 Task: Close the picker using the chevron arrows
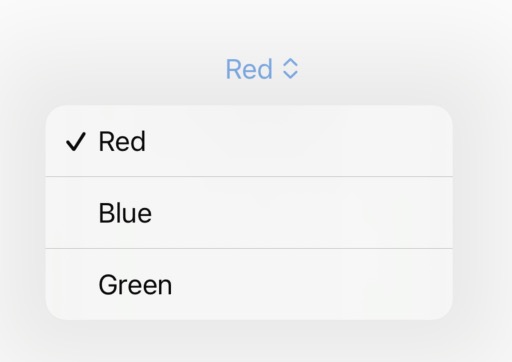[x=290, y=69]
